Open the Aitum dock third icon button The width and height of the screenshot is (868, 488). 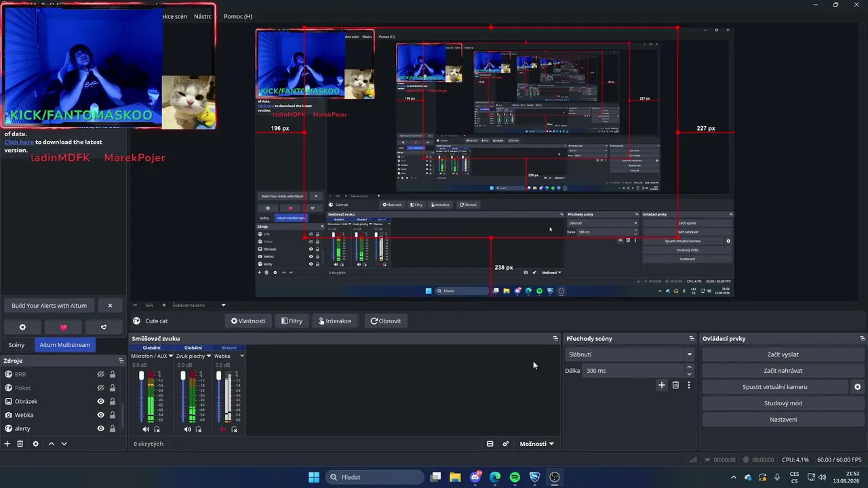104,327
